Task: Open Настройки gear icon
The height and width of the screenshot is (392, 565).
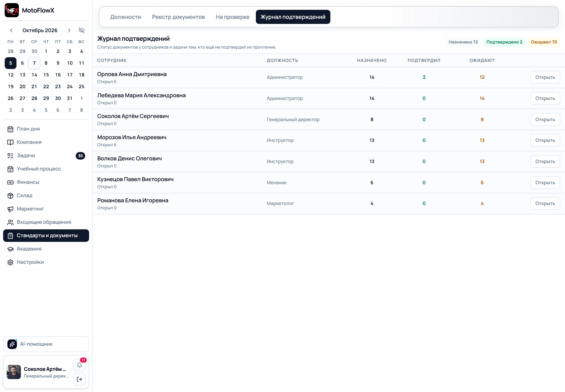Action: pyautogui.click(x=10, y=262)
